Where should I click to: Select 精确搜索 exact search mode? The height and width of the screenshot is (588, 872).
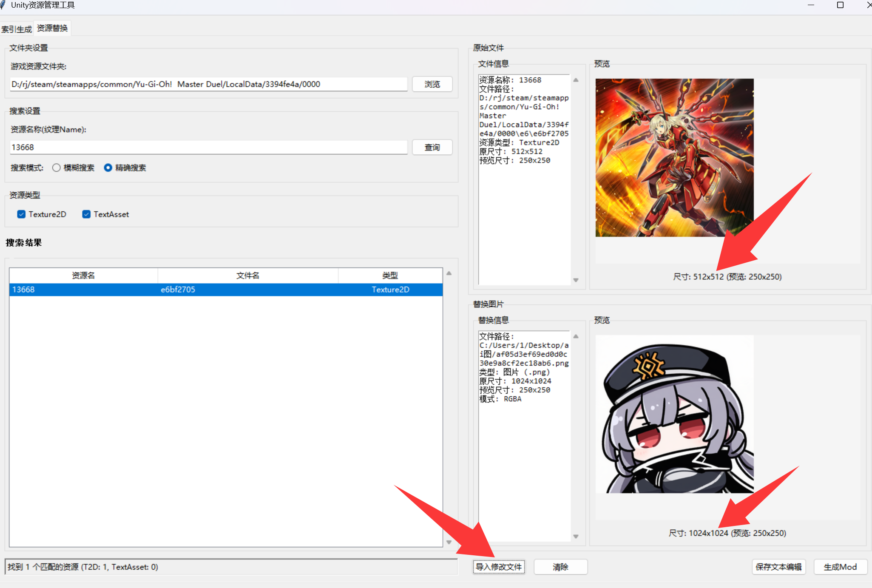click(108, 168)
